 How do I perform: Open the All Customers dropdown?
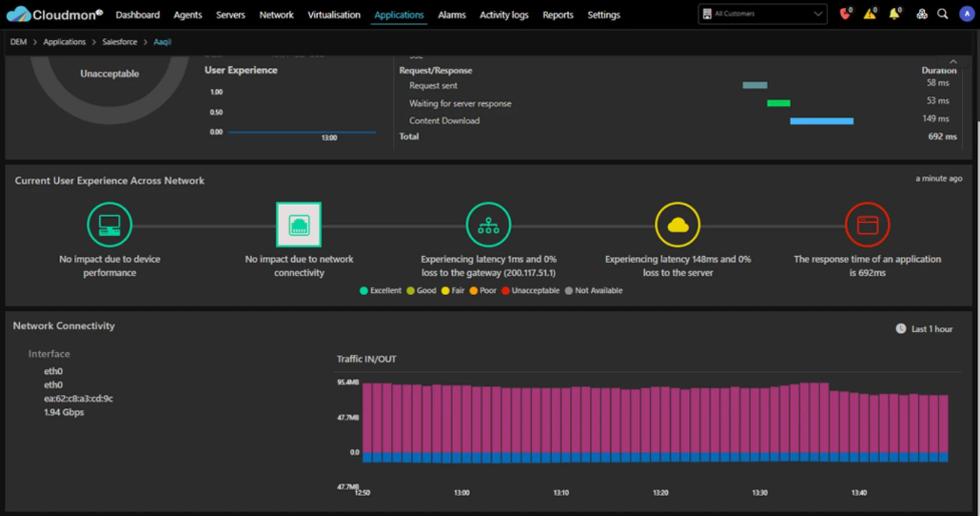click(763, 14)
